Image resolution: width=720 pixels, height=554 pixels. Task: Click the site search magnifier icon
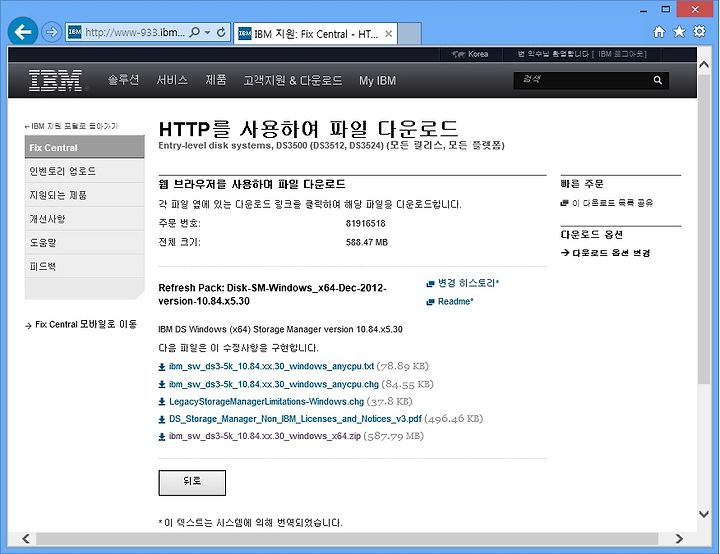pos(658,80)
